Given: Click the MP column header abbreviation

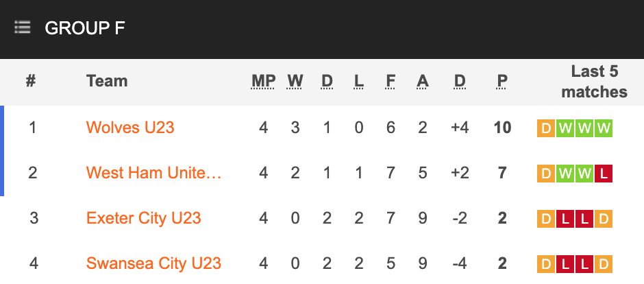Looking at the screenshot, I should tap(263, 82).
